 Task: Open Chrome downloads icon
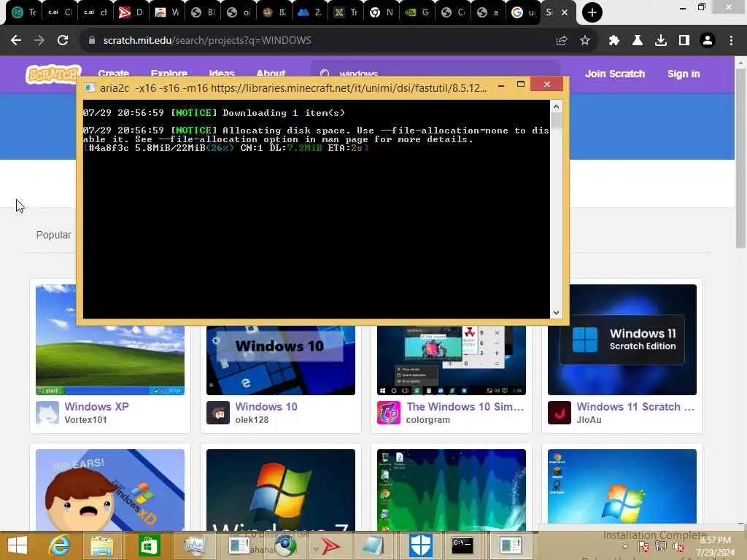(x=660, y=41)
